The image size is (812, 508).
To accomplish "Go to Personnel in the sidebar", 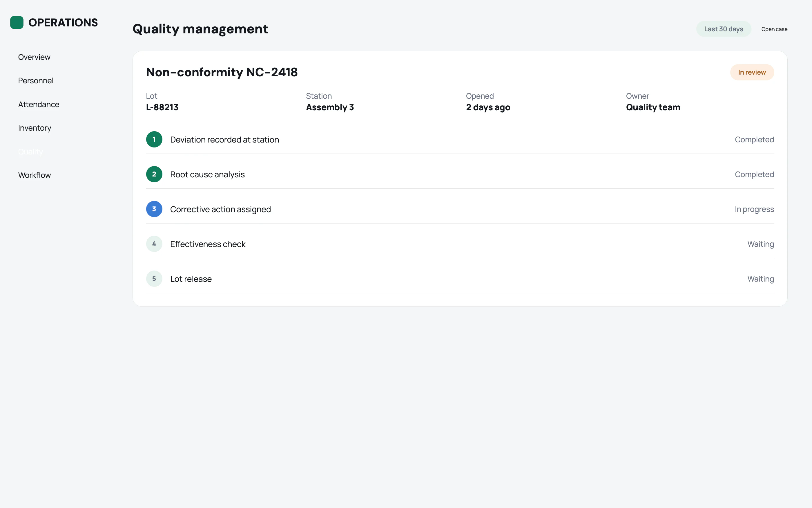I will tap(36, 81).
